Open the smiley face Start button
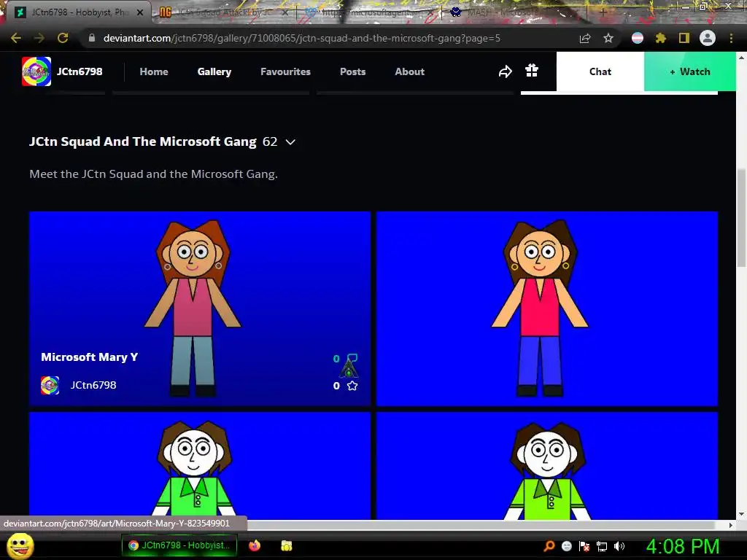Viewport: 747px width, 560px height. [x=20, y=545]
